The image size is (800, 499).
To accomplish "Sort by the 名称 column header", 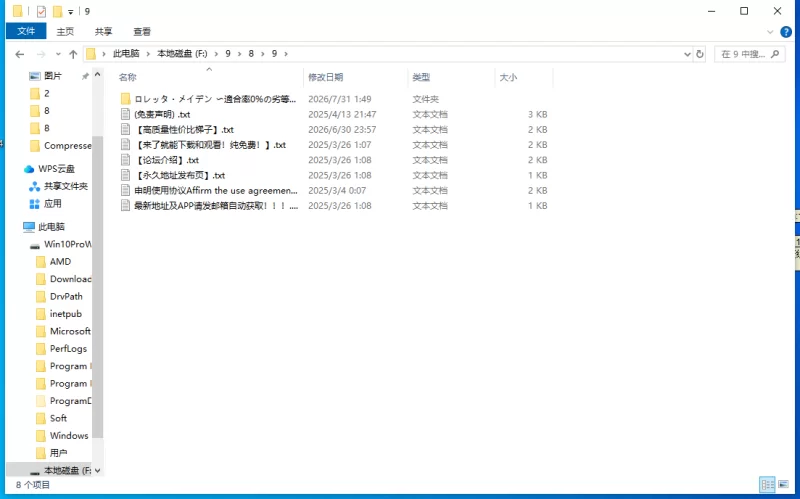I will [x=128, y=77].
